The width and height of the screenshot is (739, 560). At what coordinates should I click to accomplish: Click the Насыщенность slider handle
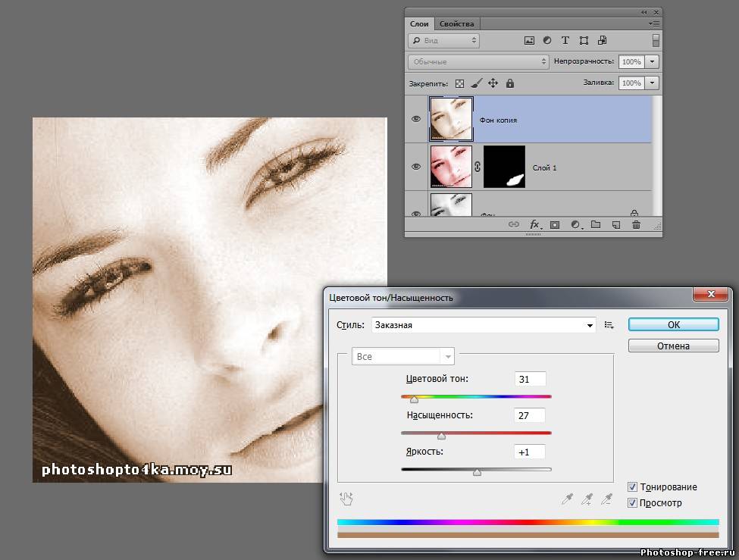click(x=442, y=436)
